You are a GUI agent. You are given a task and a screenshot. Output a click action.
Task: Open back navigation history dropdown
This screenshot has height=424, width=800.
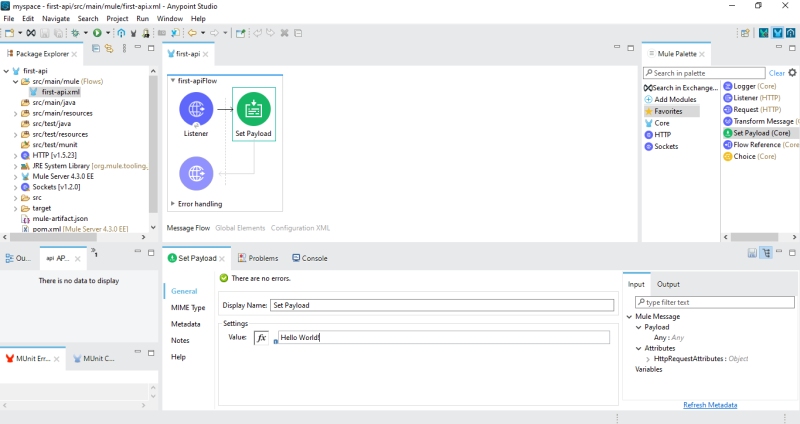203,33
